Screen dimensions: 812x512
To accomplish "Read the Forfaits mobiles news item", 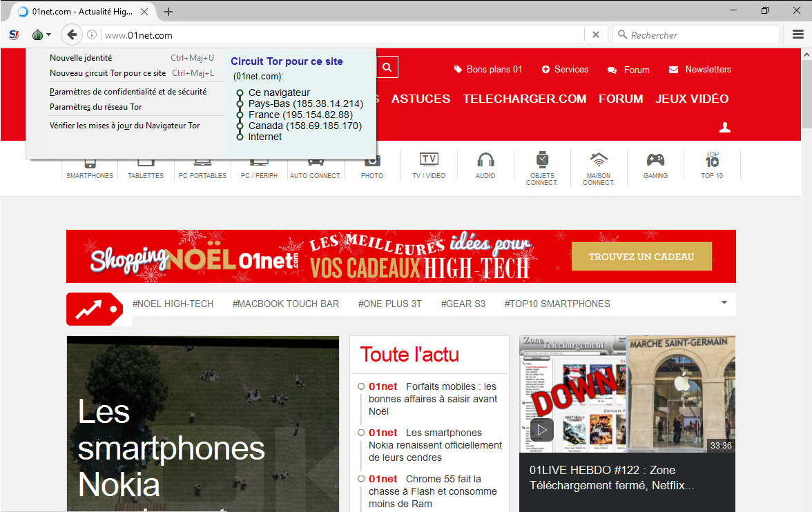I will click(x=432, y=399).
